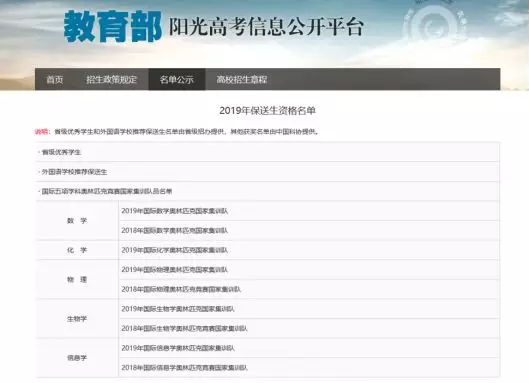Click the 教育部 logo in header

click(113, 26)
